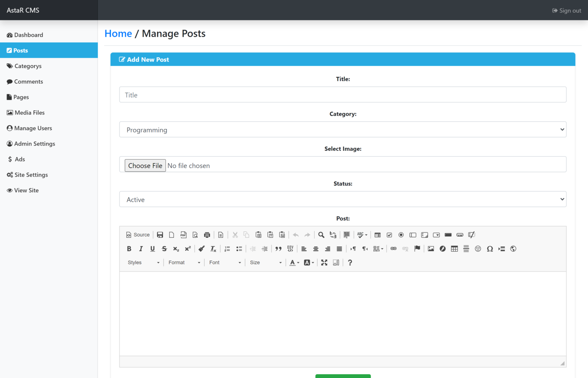The image size is (588, 378).
Task: Open the Format dropdown in editor
Action: [185, 263]
